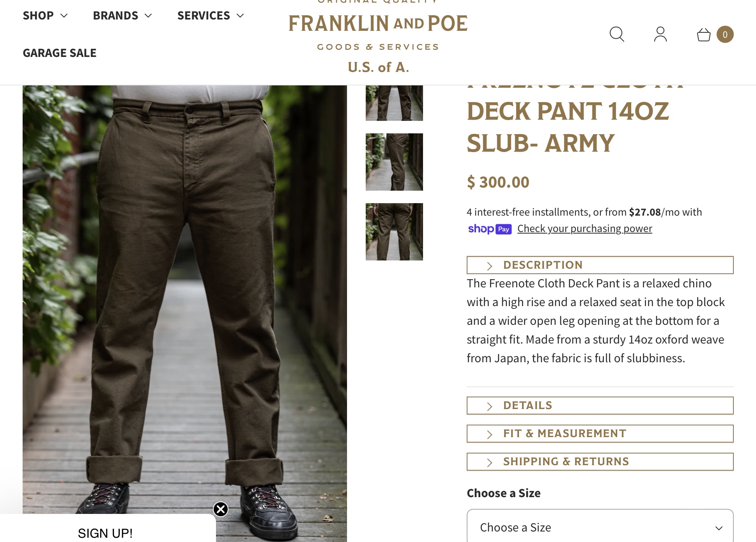Open the Services menu
This screenshot has width=756, height=542.
[211, 16]
